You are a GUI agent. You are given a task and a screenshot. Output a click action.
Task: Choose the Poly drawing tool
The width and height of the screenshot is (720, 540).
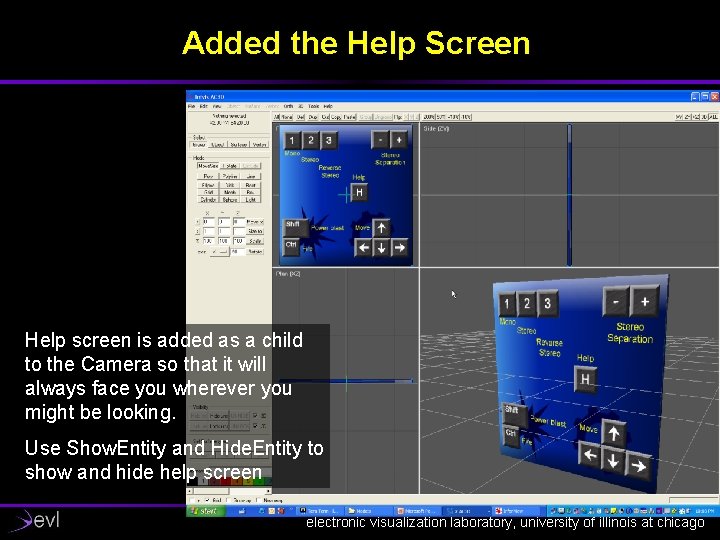tap(208, 176)
